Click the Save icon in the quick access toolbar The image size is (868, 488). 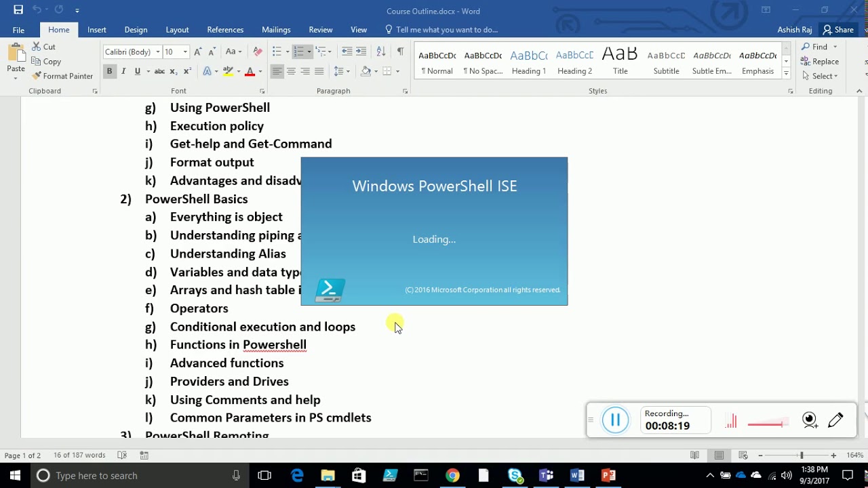18,10
